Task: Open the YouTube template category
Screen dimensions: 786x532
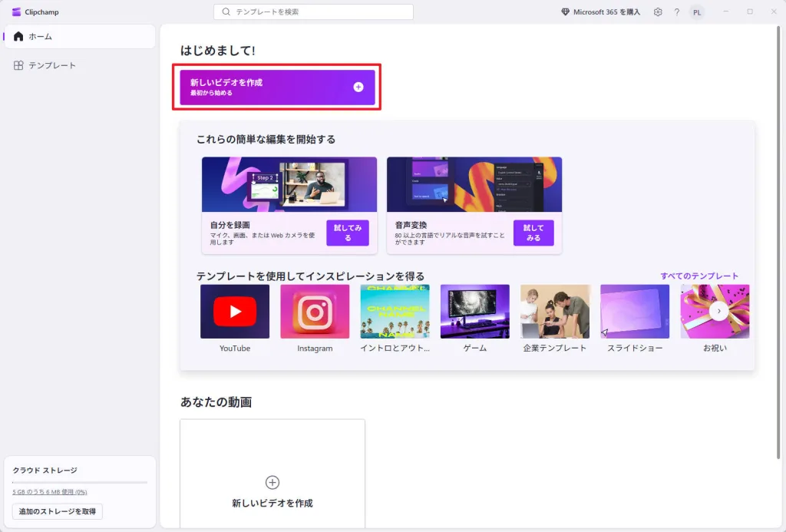Action: coord(235,311)
